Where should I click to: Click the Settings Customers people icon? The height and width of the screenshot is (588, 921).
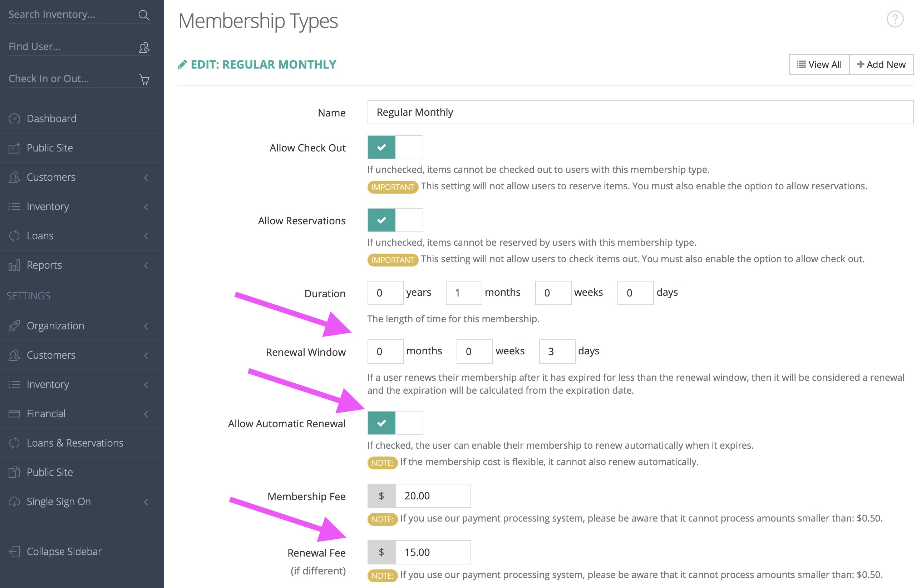pos(14,355)
